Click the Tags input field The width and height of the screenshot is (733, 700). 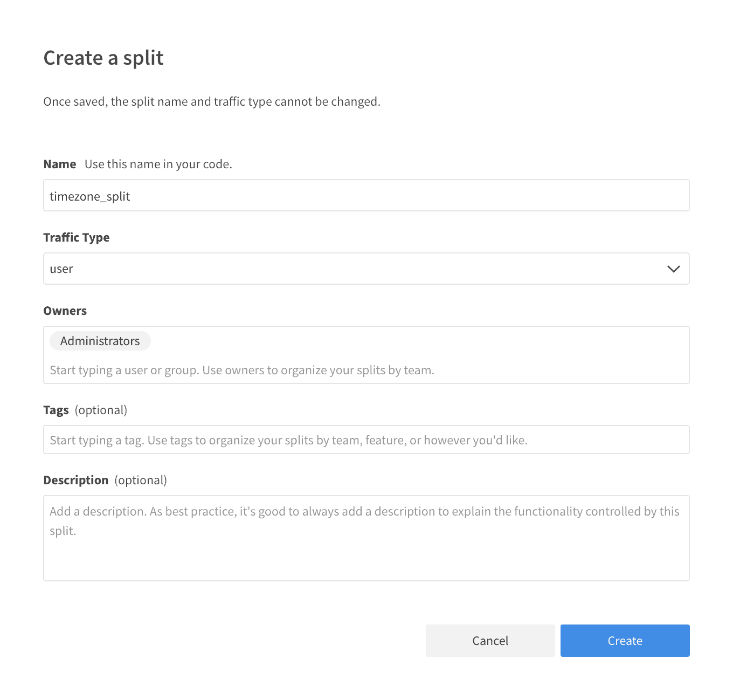(366, 440)
